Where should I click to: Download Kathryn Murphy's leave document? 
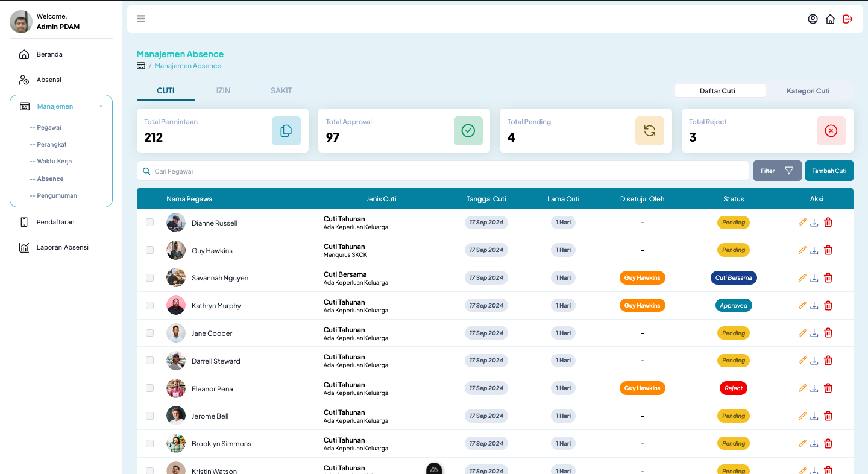pos(814,306)
